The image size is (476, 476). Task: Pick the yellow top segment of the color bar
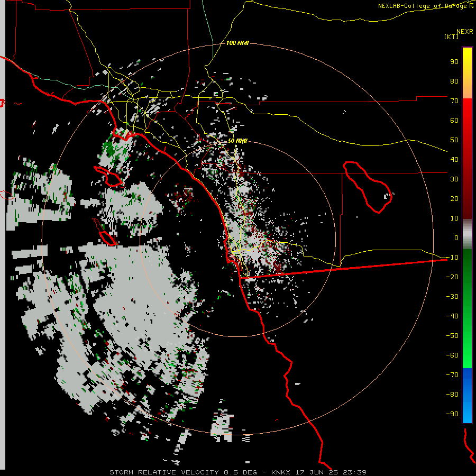(467, 72)
